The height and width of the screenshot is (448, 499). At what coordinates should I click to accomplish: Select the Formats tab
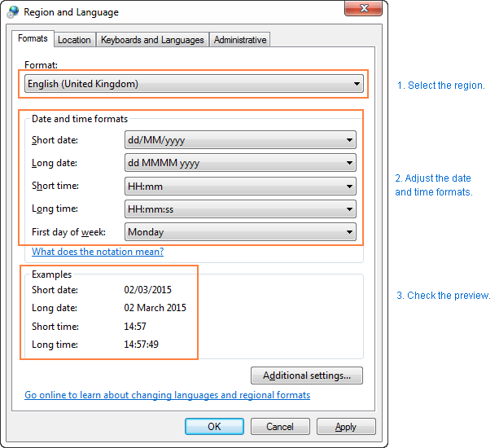(33, 39)
